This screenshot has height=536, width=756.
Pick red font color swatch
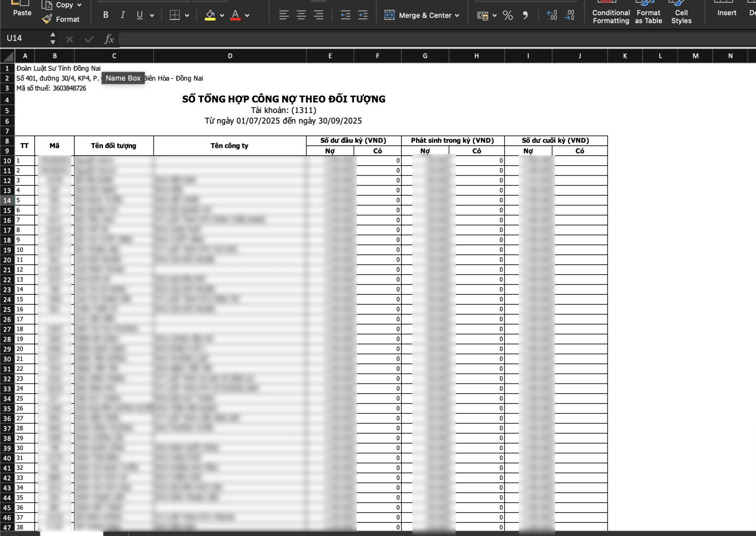tap(235, 15)
